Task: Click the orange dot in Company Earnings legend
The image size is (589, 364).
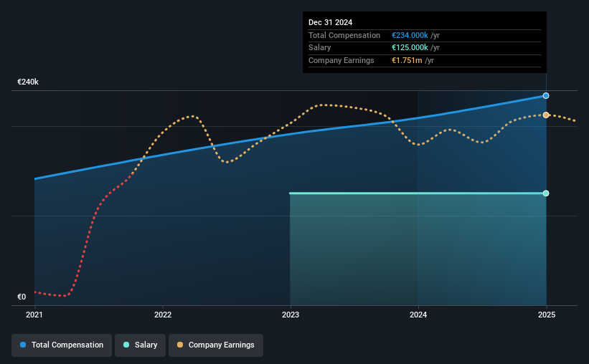Action: pos(180,345)
